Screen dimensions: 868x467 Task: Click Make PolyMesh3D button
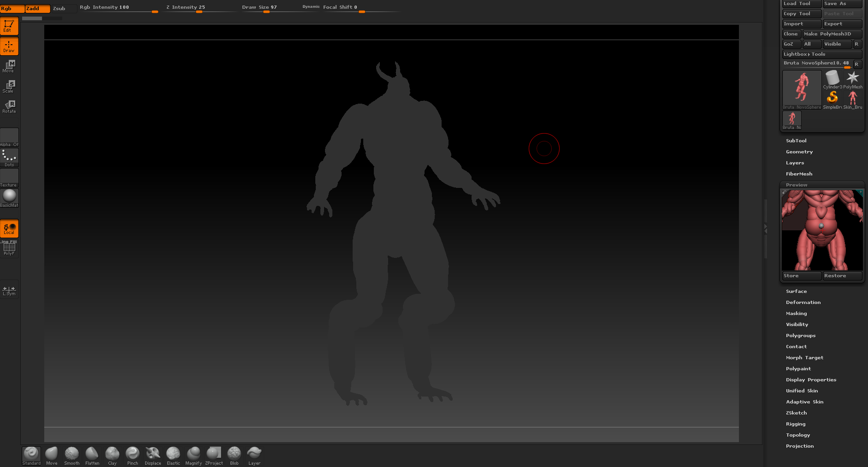832,34
